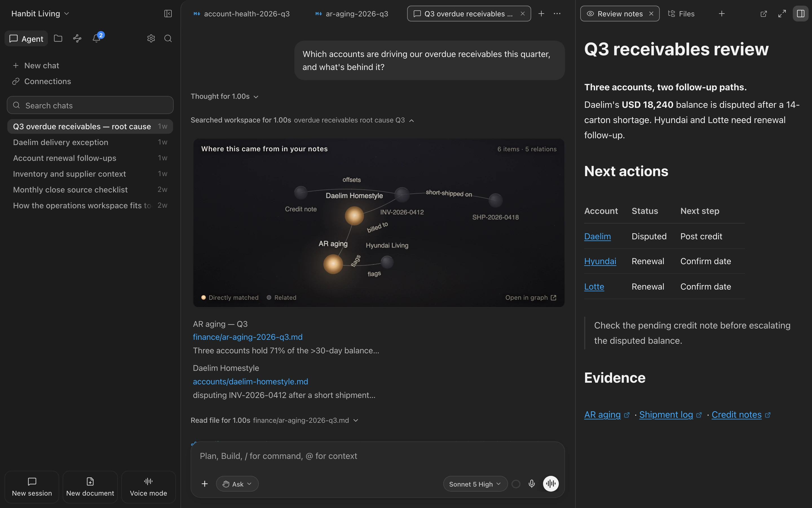Expand the Thought for 1.00s section
Viewport: 812px width, 508px height.
point(224,97)
